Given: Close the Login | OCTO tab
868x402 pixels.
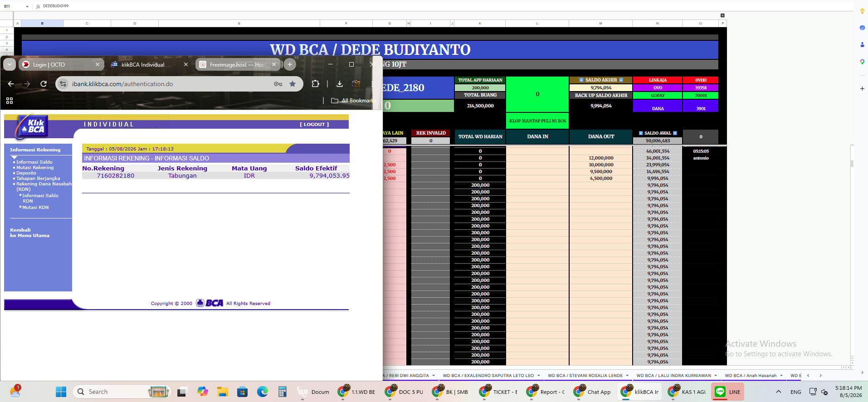Looking at the screenshot, I should coord(98,64).
